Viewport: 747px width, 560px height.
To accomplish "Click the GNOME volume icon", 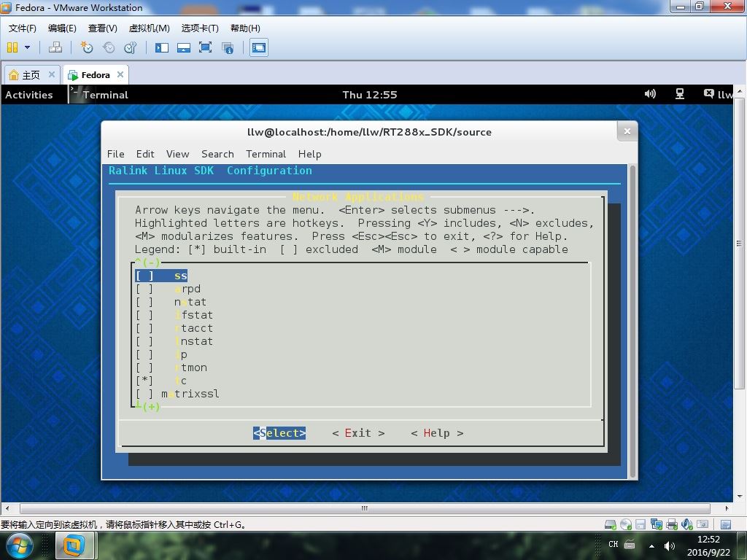I will [x=650, y=94].
